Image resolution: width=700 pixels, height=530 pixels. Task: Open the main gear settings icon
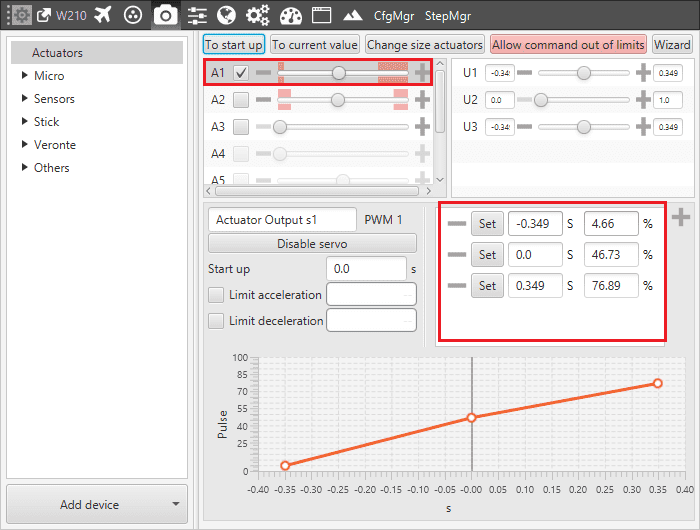point(21,15)
